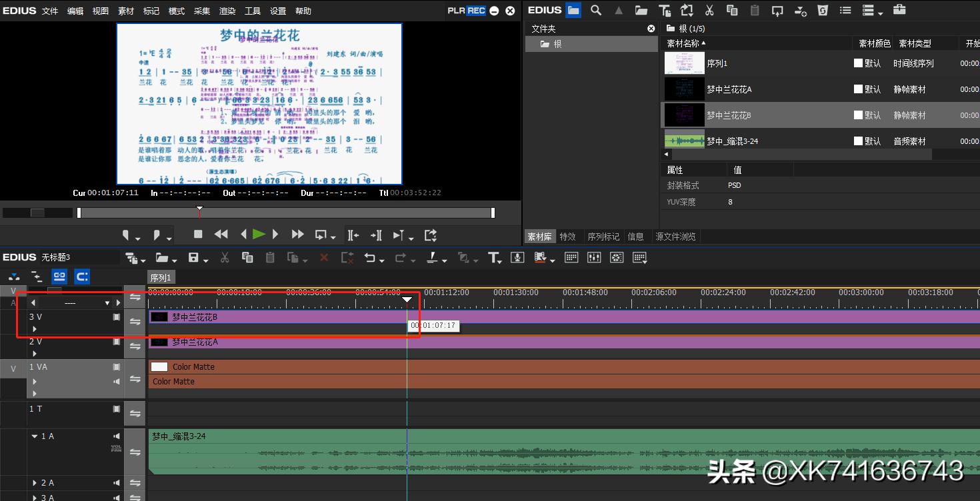Collapse the expanded 1 A audio track

(35, 435)
